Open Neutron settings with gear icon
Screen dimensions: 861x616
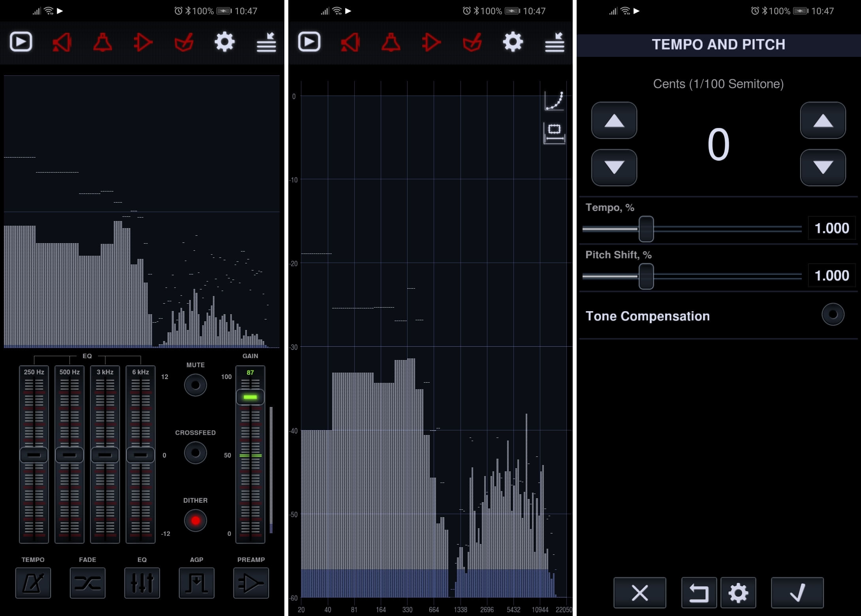pyautogui.click(x=224, y=41)
